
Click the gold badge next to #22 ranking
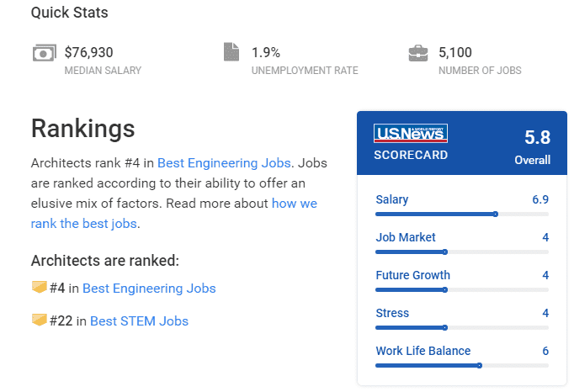[x=40, y=320]
